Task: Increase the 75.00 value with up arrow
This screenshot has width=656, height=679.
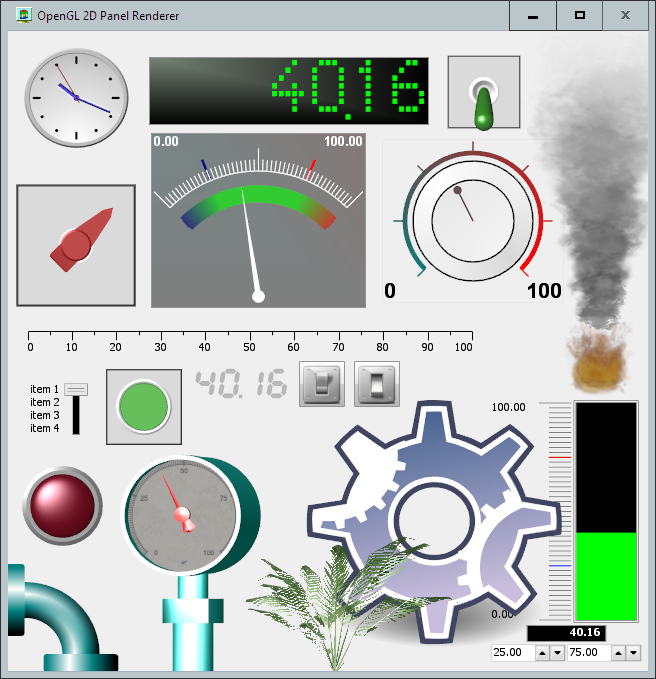Action: pos(617,653)
